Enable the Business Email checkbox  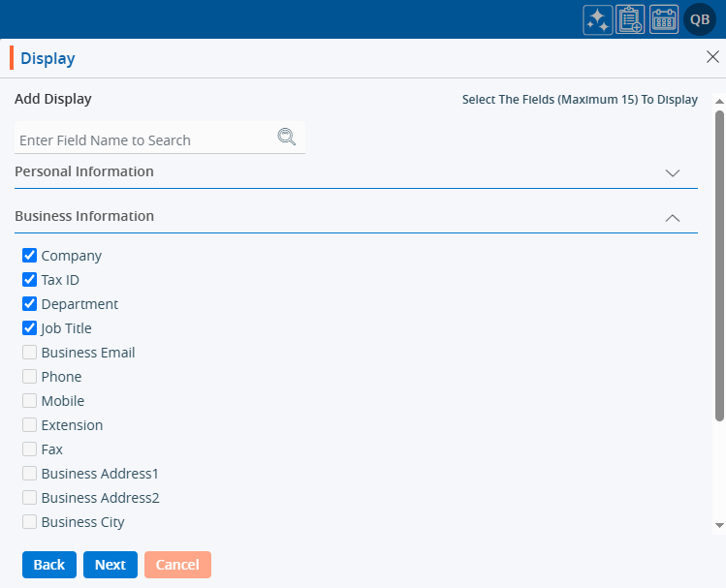click(x=30, y=353)
